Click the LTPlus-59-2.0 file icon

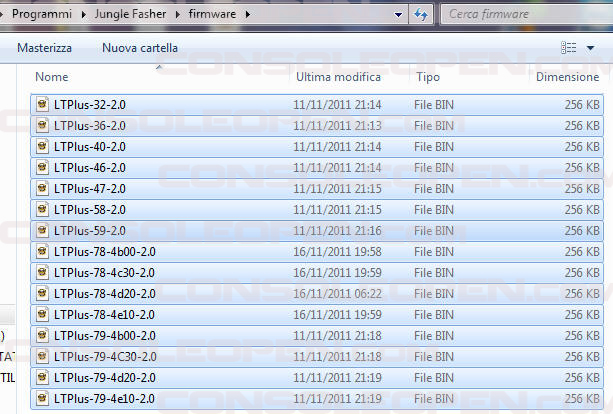(42, 230)
